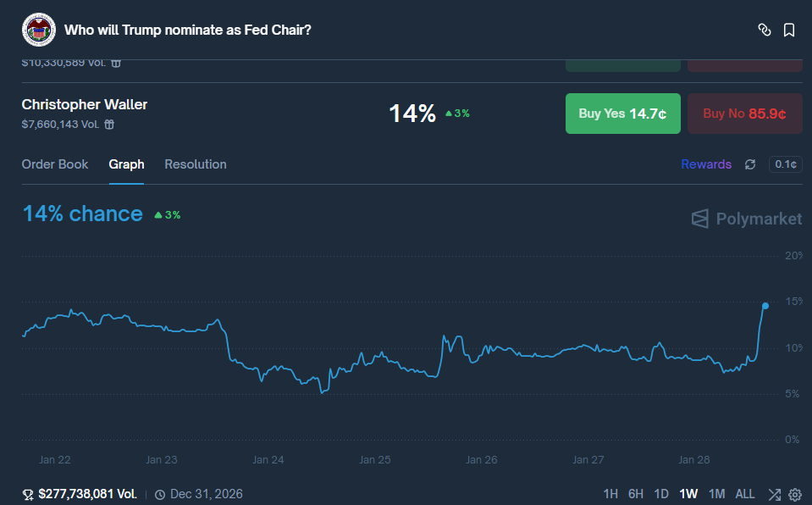
Task: Click the Federal Reserve seal logo
Action: [x=38, y=31]
